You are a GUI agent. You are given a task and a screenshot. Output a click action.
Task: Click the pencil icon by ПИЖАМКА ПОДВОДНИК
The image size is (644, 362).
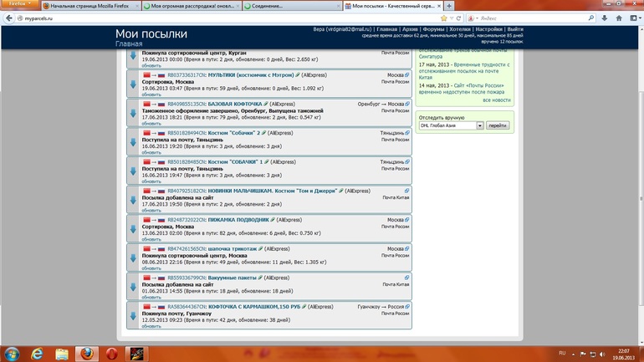273,220
